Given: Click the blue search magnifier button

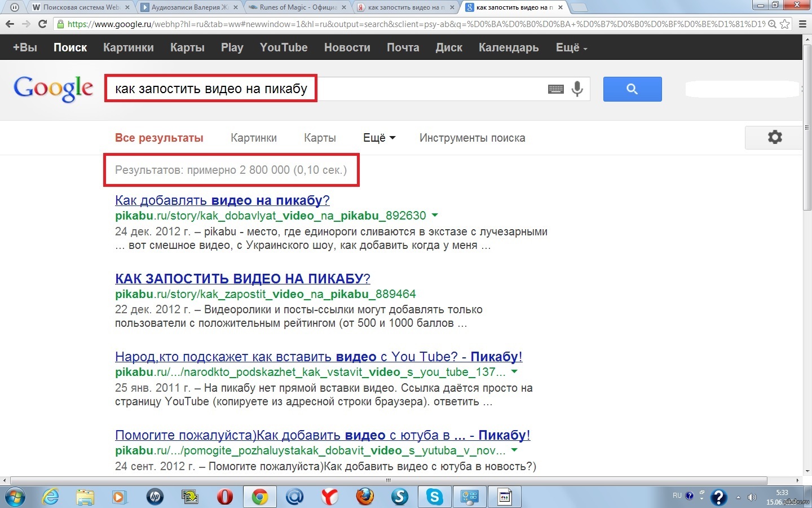Looking at the screenshot, I should [x=632, y=89].
